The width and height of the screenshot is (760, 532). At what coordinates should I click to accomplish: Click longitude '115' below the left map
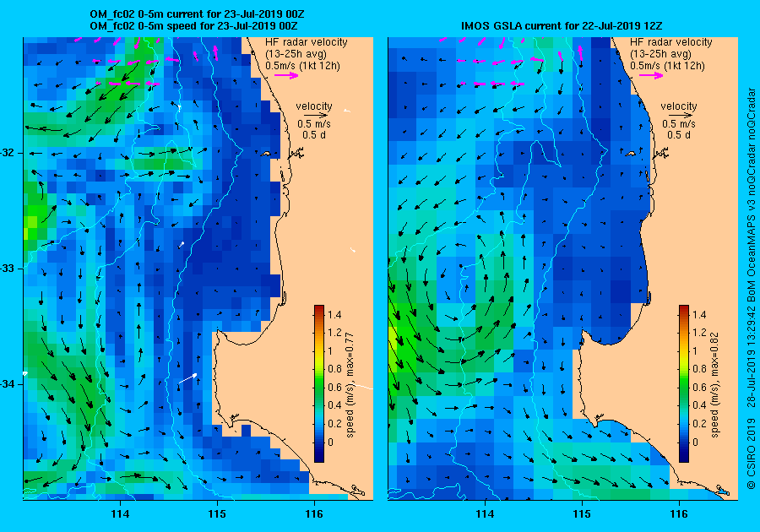click(217, 514)
